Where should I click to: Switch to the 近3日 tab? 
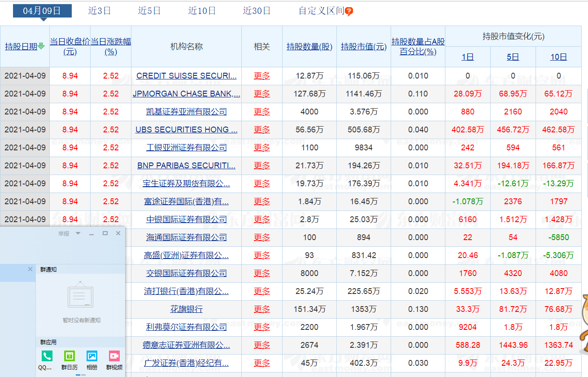click(100, 11)
